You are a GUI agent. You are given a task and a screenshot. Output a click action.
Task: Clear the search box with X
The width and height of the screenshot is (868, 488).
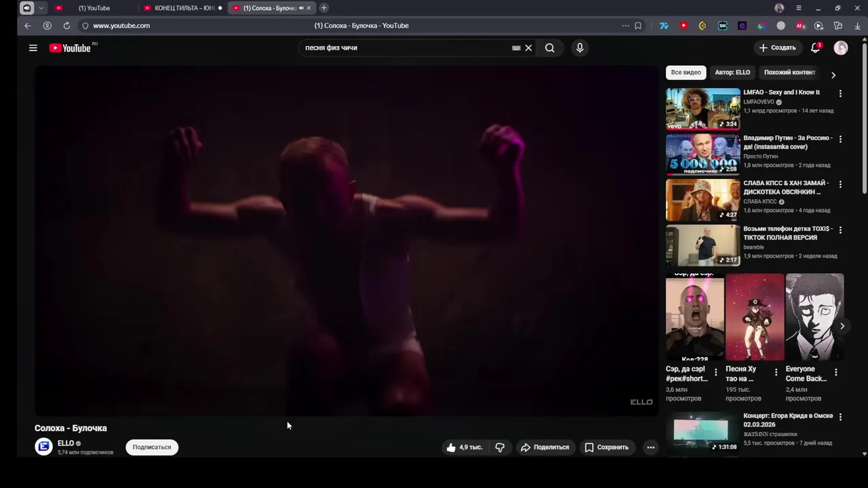528,47
